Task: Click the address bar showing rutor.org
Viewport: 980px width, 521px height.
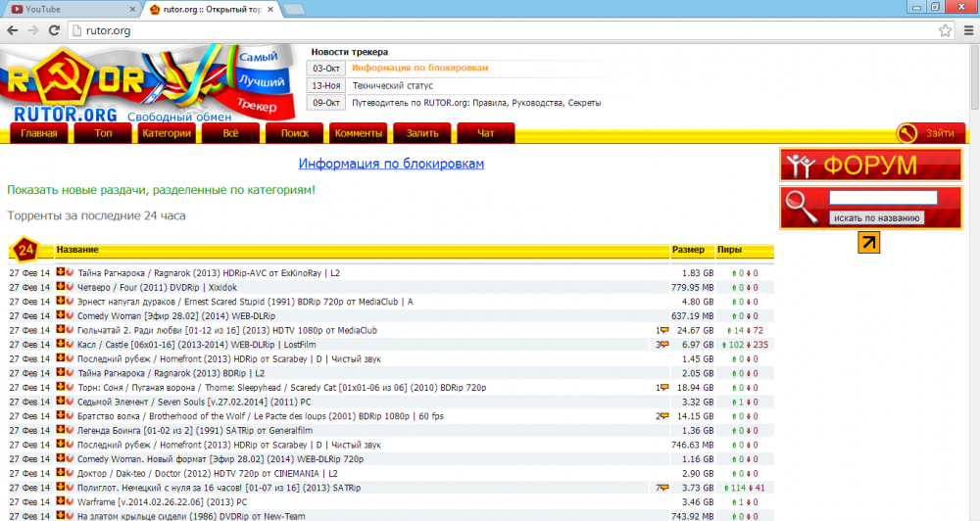Action: pos(500,30)
